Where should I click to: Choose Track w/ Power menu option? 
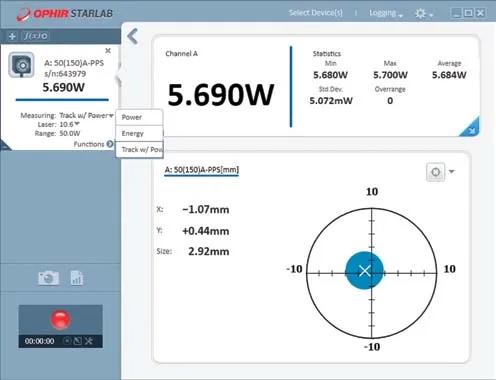[139, 149]
